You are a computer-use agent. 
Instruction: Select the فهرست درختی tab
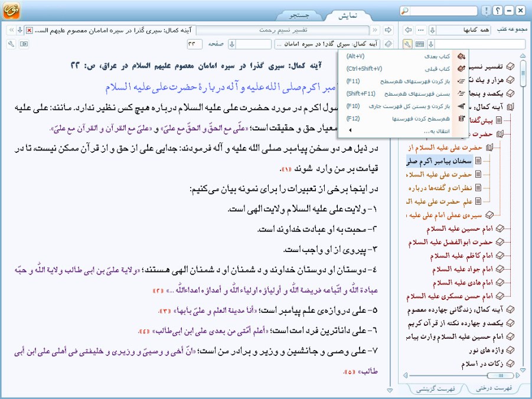[x=494, y=388]
